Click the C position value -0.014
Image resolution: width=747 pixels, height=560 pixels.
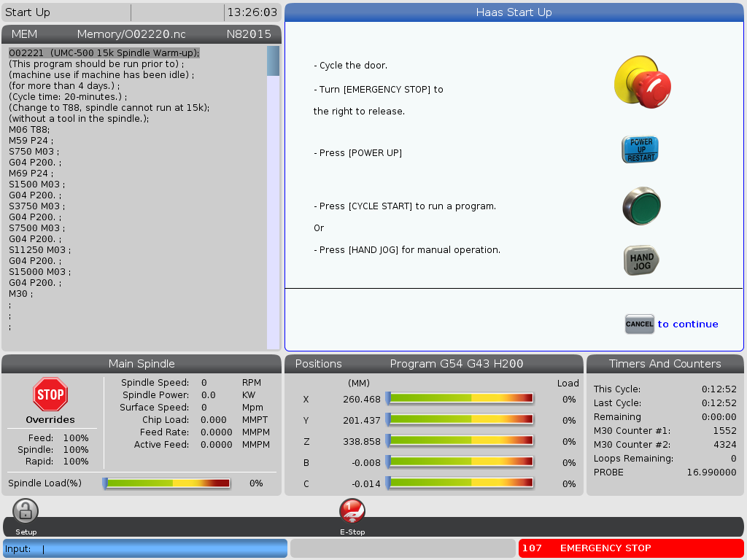[x=366, y=484]
